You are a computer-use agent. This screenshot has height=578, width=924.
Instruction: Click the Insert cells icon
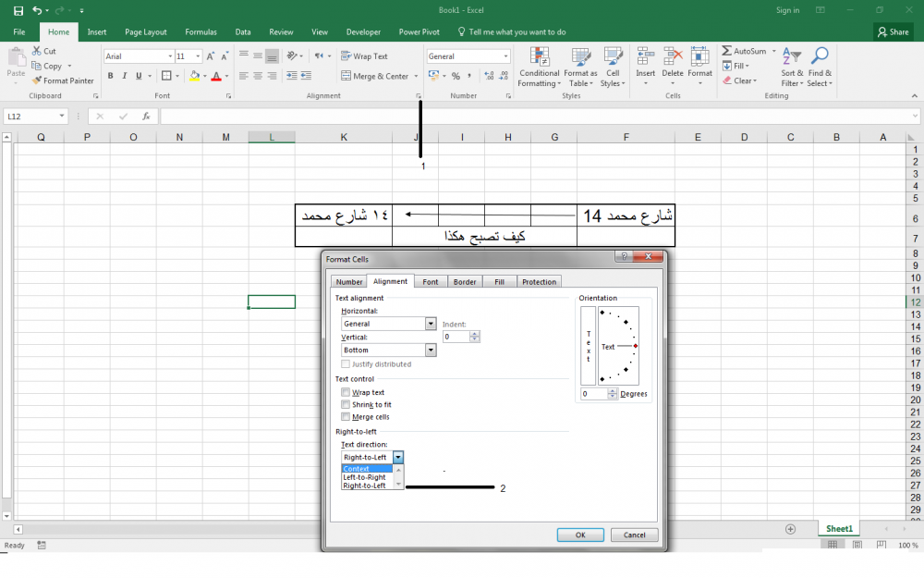pyautogui.click(x=645, y=56)
